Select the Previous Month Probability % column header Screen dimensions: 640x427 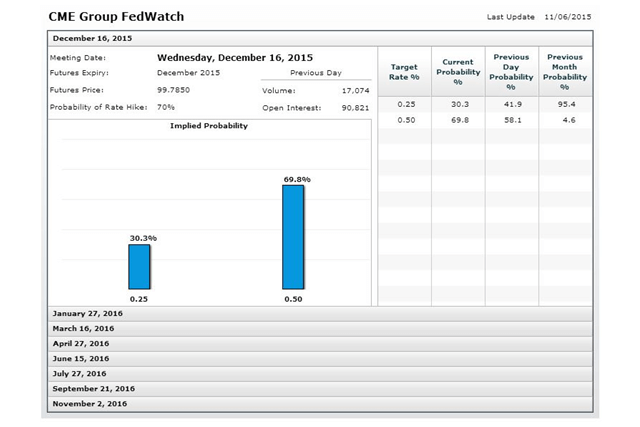pos(565,72)
